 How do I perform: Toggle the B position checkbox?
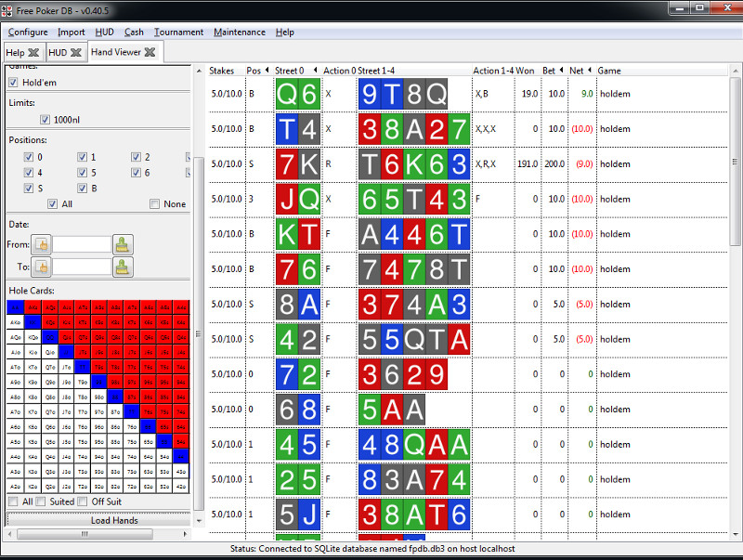82,189
